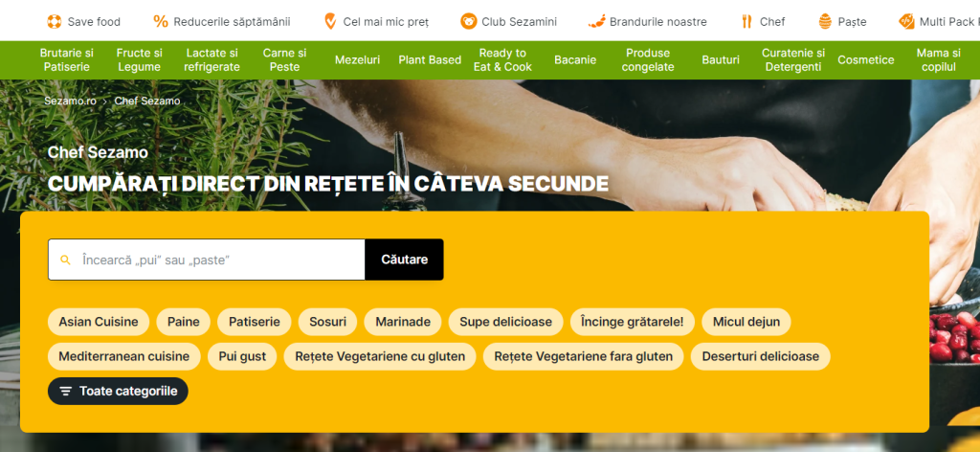The width and height of the screenshot is (980, 452).
Task: Click the percent icon for Reducerile săptămânii
Action: 161,22
